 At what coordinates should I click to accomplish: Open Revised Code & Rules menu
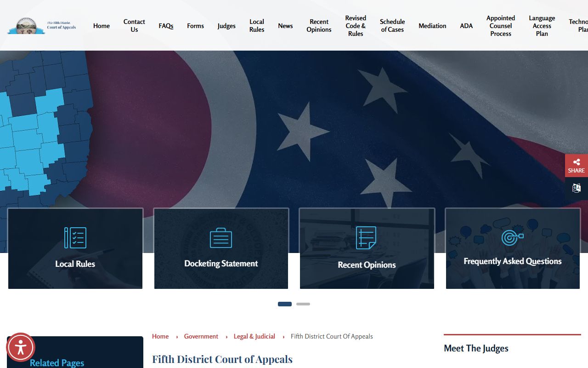pyautogui.click(x=356, y=26)
